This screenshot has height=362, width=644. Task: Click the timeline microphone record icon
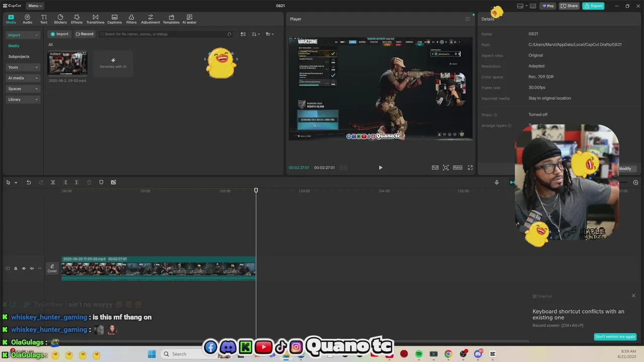tap(497, 183)
